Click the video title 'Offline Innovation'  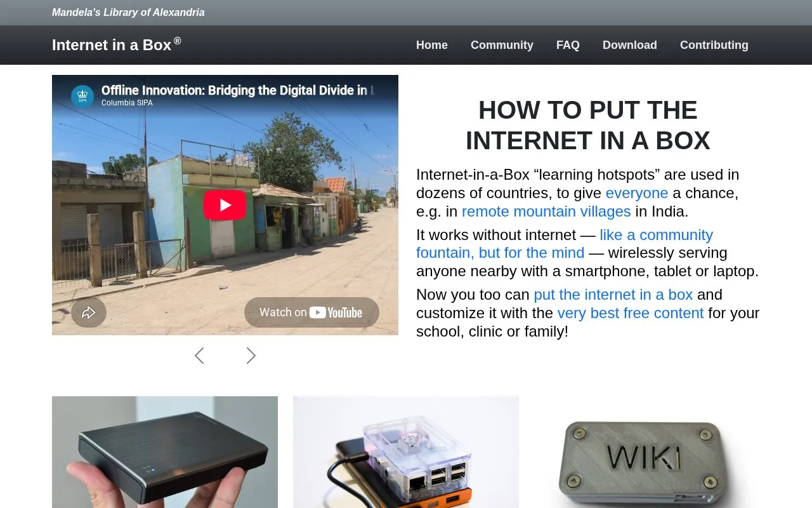[x=238, y=90]
